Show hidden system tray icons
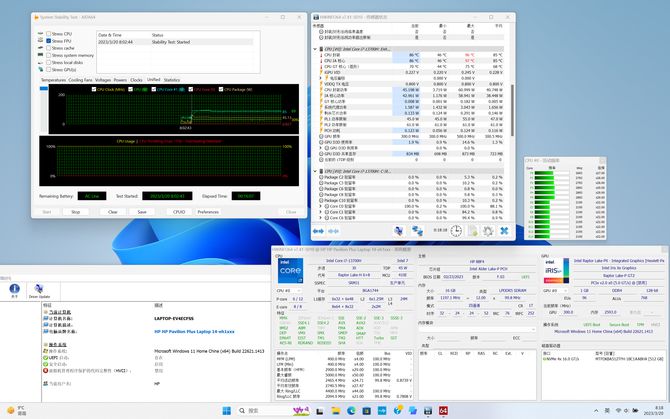Screen dimensions: 670x419 click(596, 410)
